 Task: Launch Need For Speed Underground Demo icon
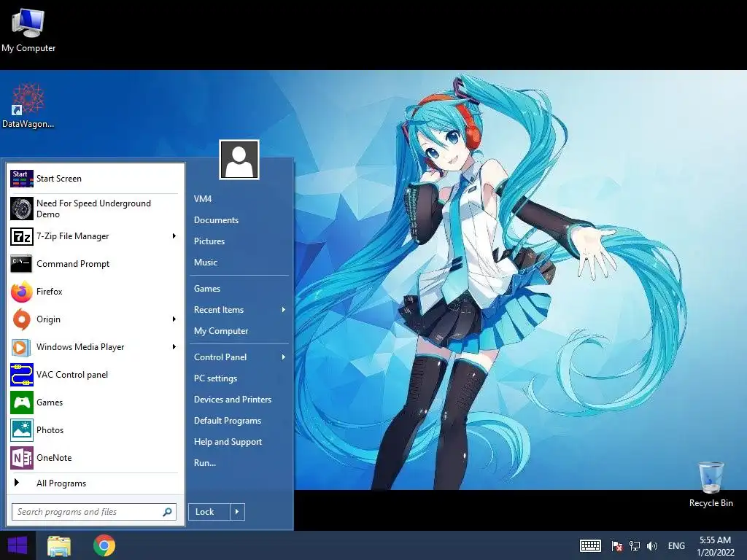21,209
